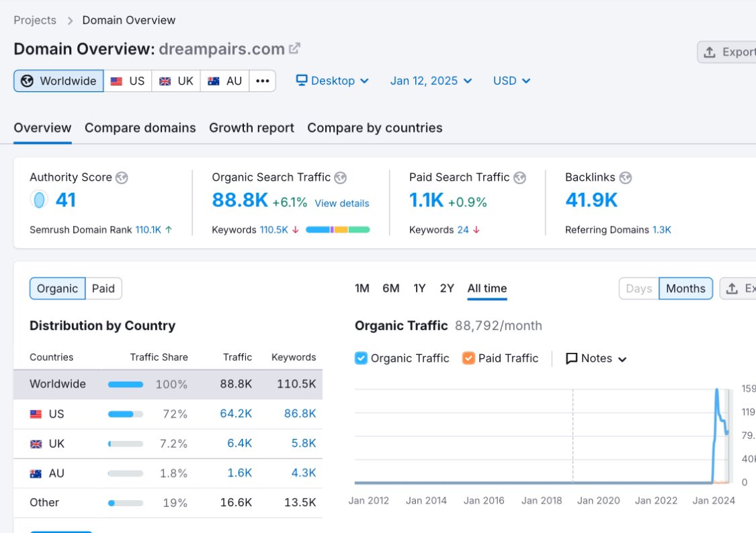The height and width of the screenshot is (533, 756).
Task: Open Compare by countries tab
Action: point(374,128)
